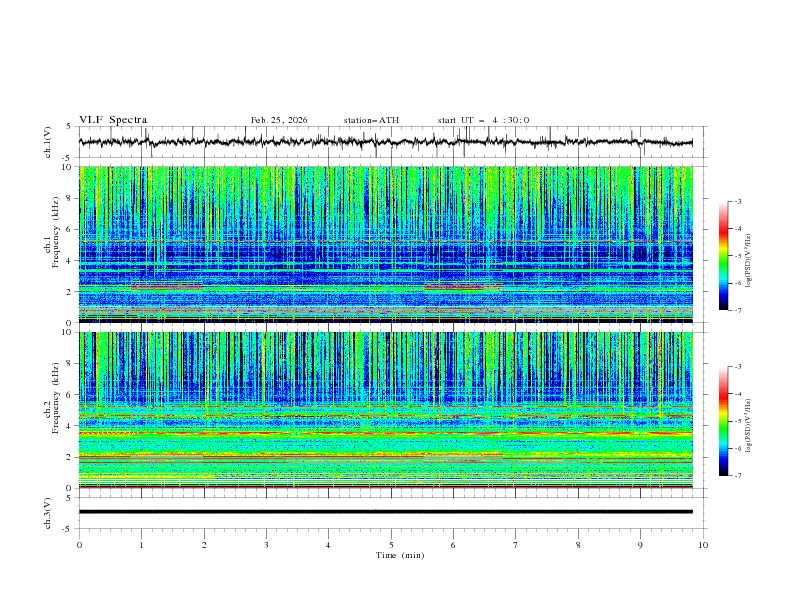Click the "ch.1(V)" waveform axis label
Screen dimensions: 792x612
click(x=48, y=142)
